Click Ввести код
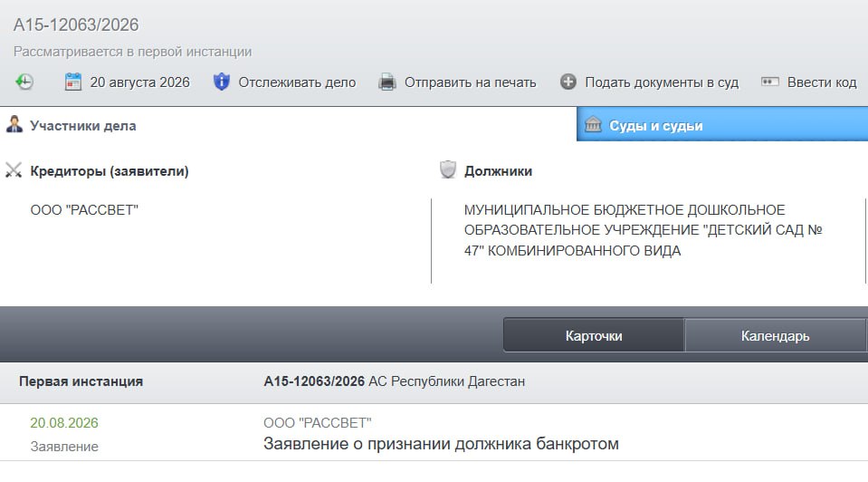 point(822,82)
